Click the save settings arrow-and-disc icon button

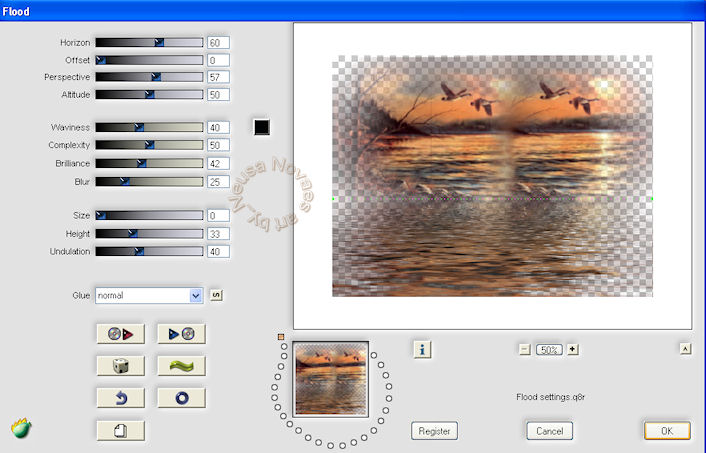coord(181,334)
